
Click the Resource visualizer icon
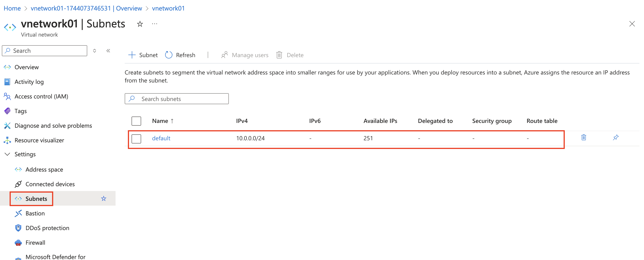click(7, 140)
